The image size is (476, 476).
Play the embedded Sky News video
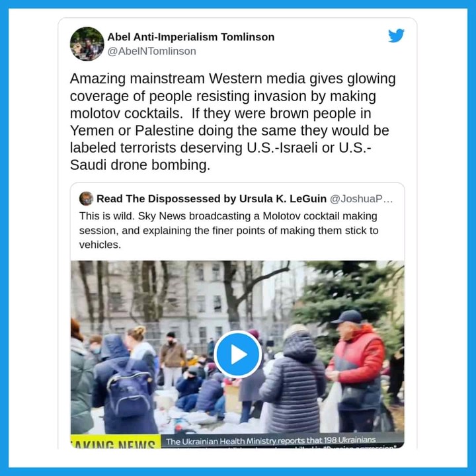click(238, 354)
